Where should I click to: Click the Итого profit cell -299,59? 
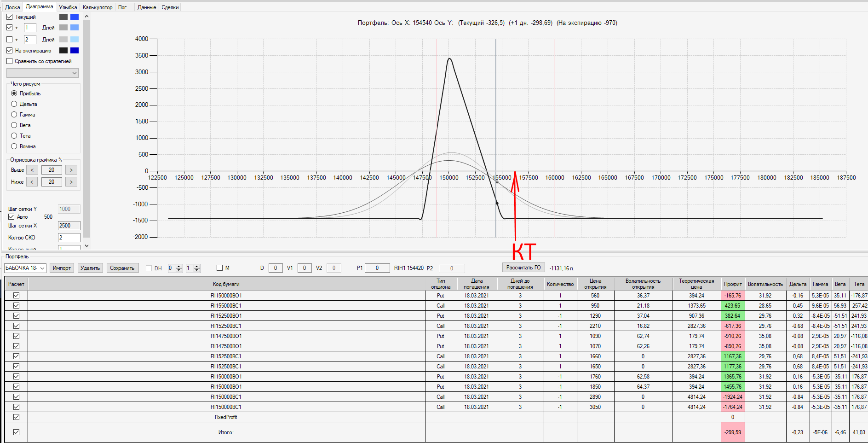[733, 432]
